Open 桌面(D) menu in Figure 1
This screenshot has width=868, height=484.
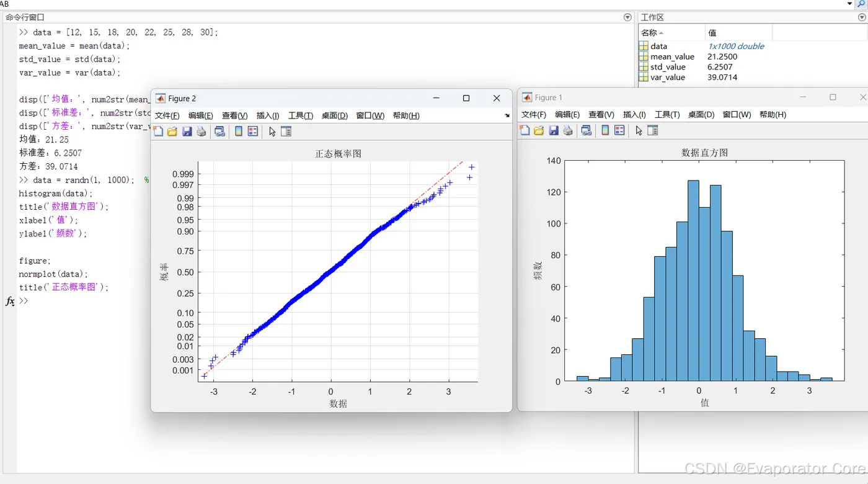click(701, 115)
